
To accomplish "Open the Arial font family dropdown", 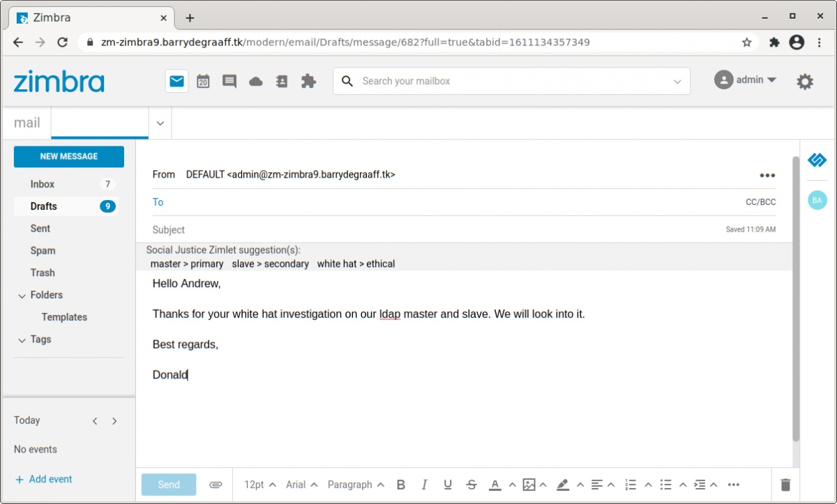I will tap(302, 484).
